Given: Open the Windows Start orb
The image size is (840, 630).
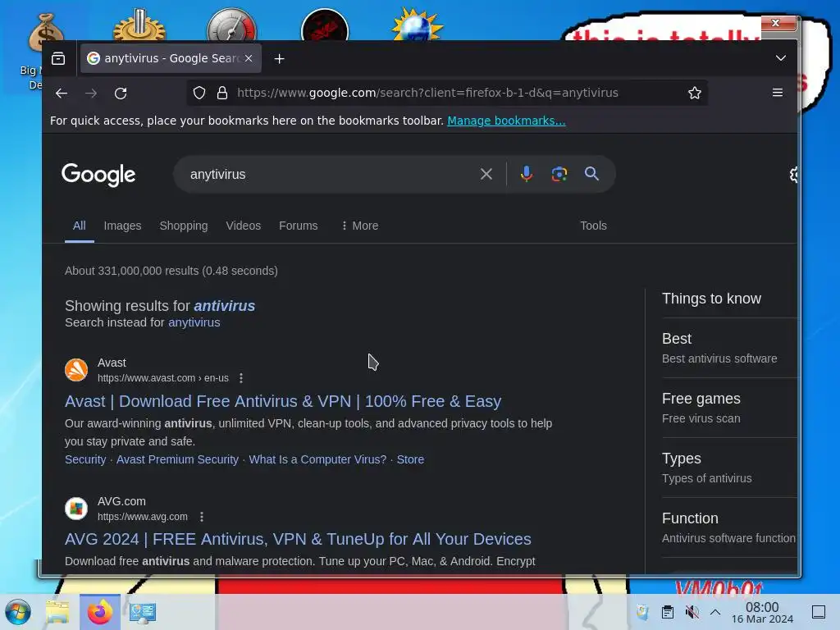Looking at the screenshot, I should pos(18,612).
